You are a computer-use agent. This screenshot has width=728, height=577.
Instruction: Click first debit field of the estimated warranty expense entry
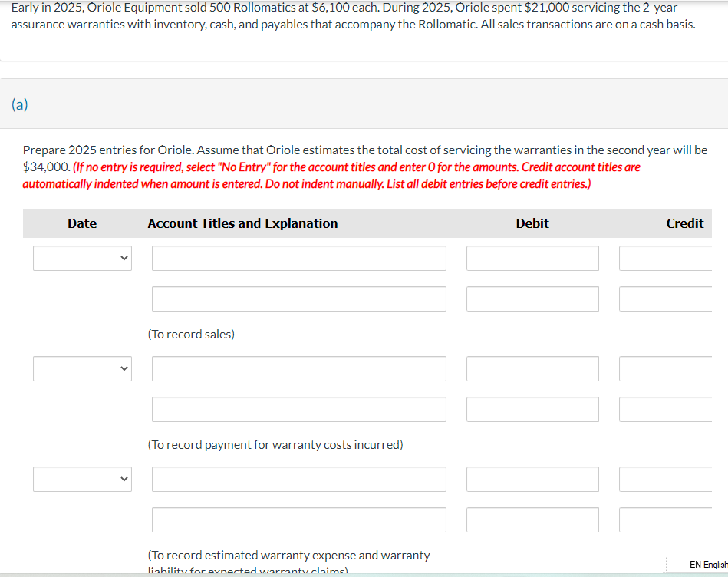coord(532,479)
